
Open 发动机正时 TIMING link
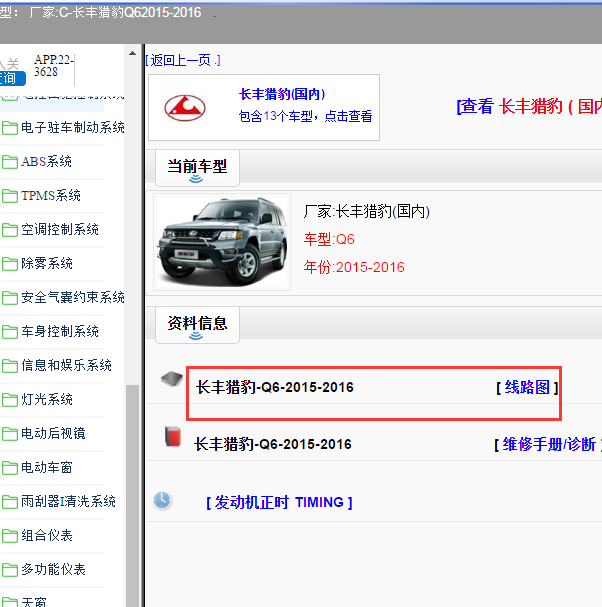tap(279, 502)
